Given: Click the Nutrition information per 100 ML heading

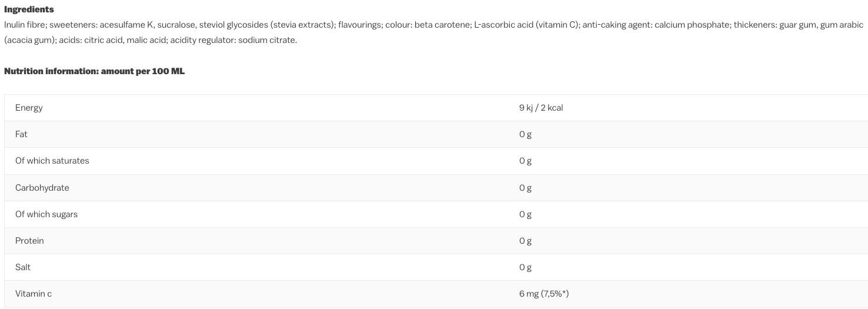Looking at the screenshot, I should coord(94,71).
